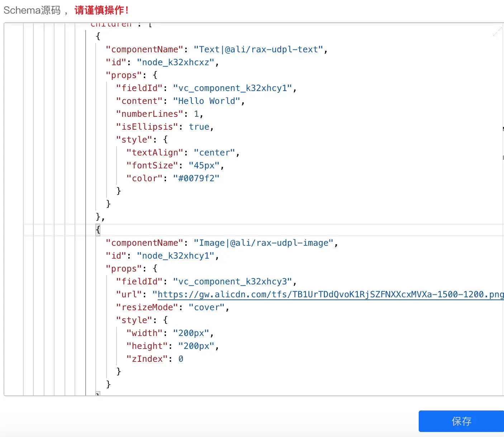Select the "vc_component_k32xhcy1" fieldId value
Image resolution: width=504 pixels, height=437 pixels.
pyautogui.click(x=233, y=88)
